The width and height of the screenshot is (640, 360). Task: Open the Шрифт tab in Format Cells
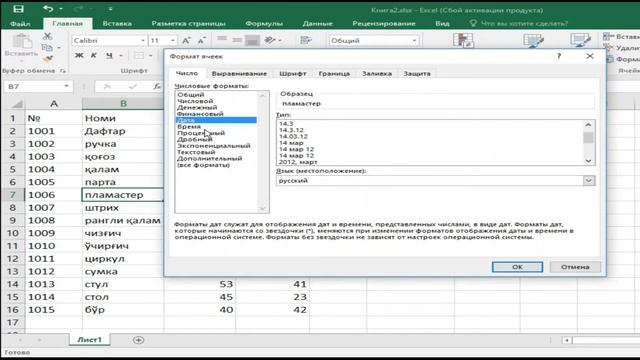click(293, 73)
